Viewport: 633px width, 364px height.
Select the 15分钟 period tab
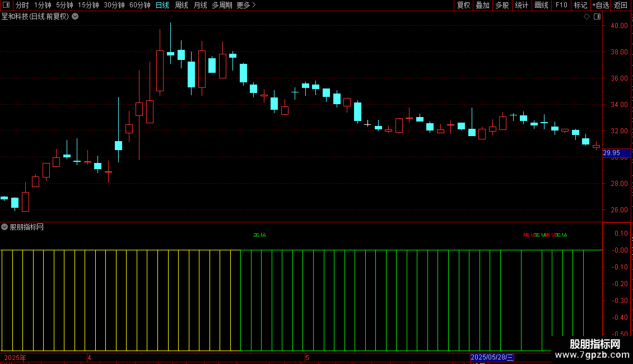point(88,5)
